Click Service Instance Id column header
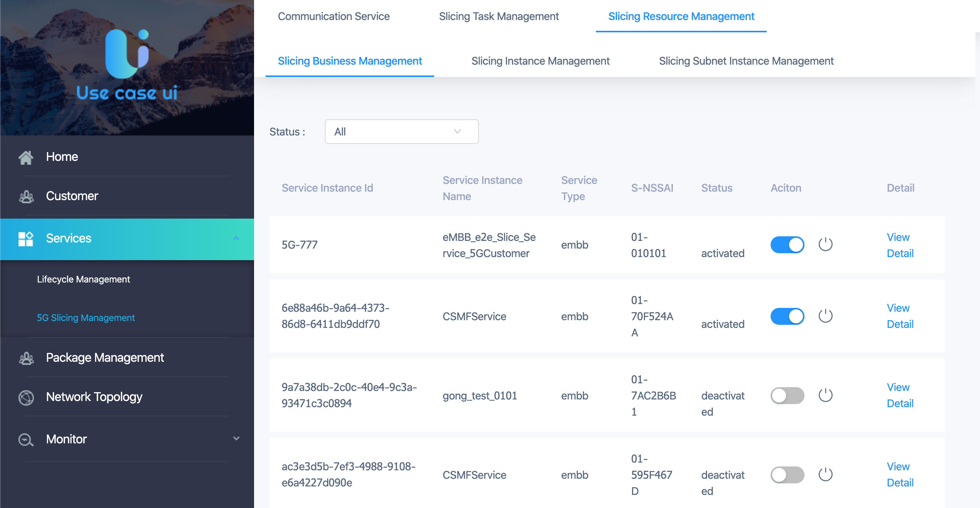This screenshot has width=980, height=508. (327, 188)
